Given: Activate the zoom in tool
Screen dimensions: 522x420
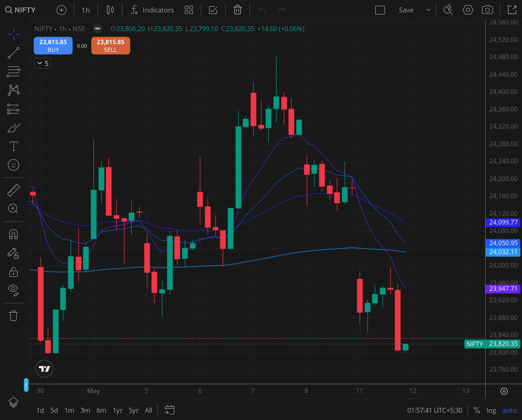Looking at the screenshot, I should 13,209.
